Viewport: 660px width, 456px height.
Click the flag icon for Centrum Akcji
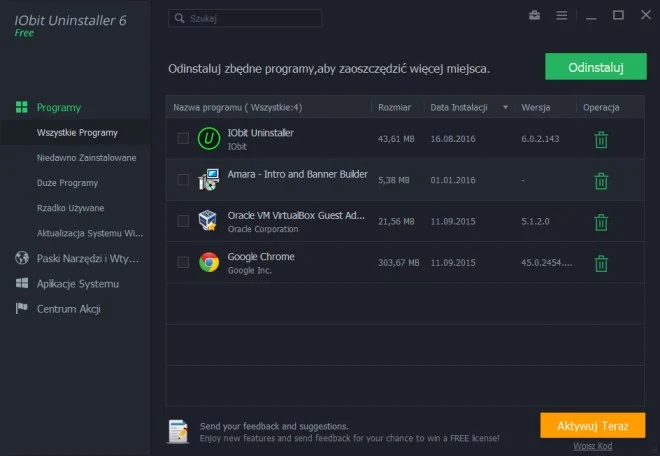[21, 308]
